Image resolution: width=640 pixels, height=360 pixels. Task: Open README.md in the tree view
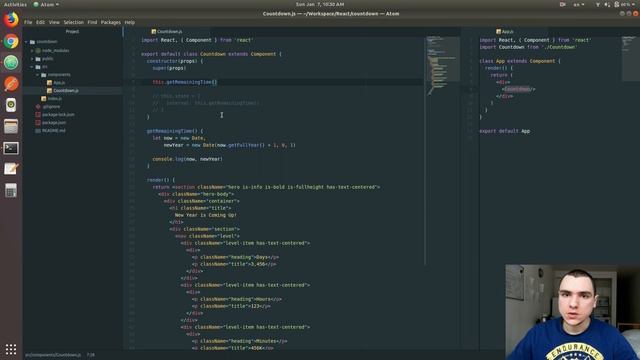tap(53, 131)
